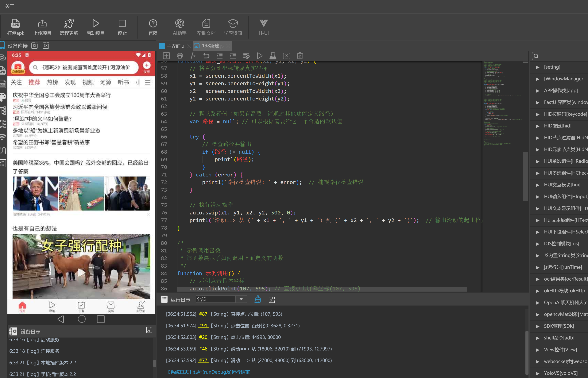588x378 pixels.
Task: Tap the phone back navigation triangle
Action: (x=61, y=319)
